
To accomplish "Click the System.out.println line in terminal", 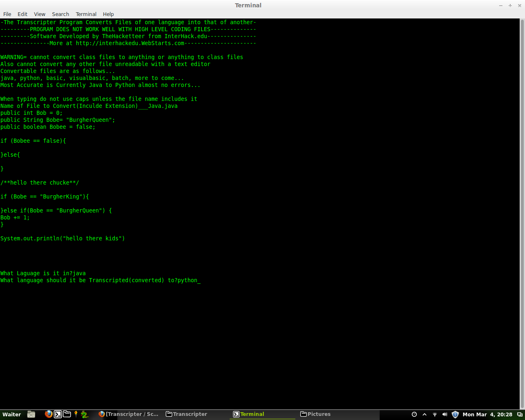I will (63, 238).
